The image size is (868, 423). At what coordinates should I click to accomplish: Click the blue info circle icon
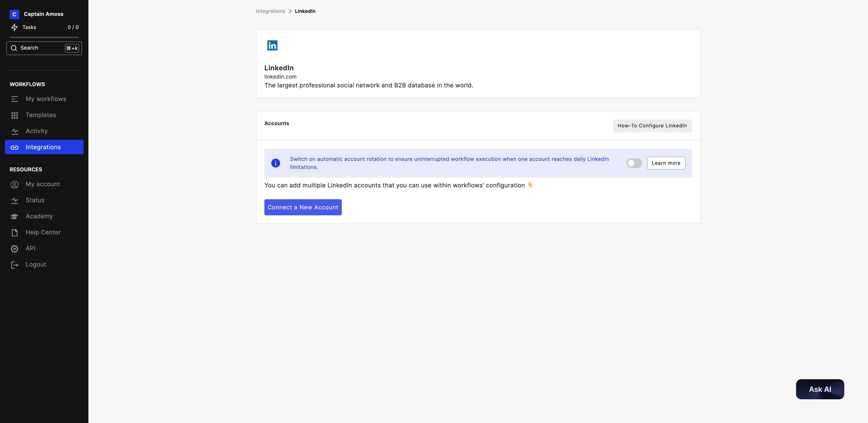pyautogui.click(x=275, y=163)
